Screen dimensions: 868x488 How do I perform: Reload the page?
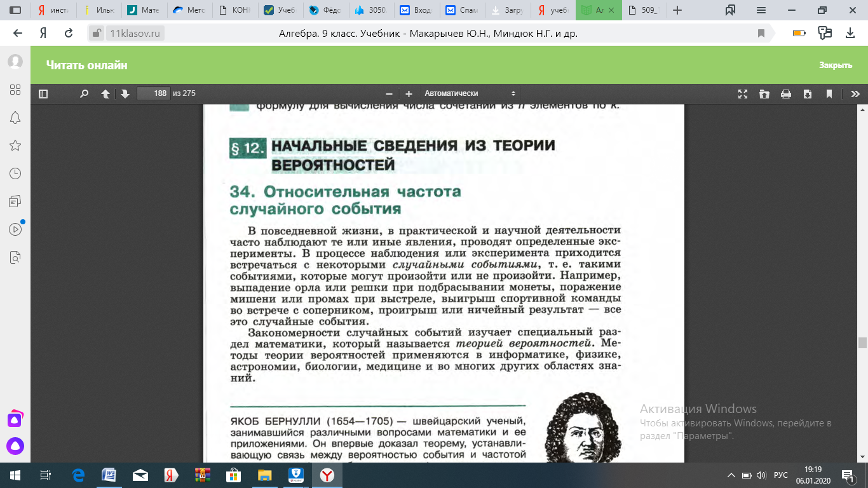pos(69,34)
